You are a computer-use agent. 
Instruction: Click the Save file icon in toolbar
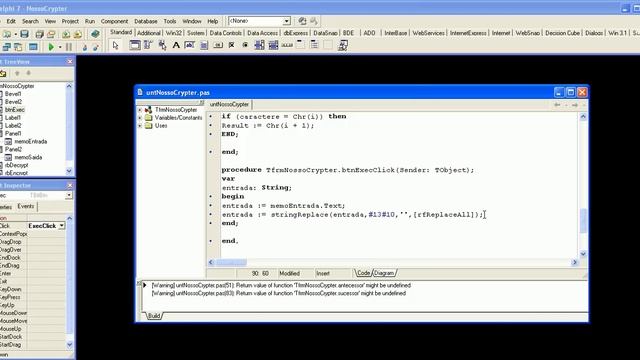pos(24,34)
